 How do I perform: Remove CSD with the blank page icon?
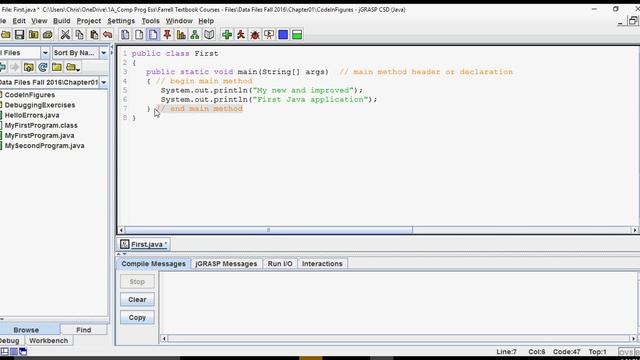pyautogui.click(x=139, y=35)
